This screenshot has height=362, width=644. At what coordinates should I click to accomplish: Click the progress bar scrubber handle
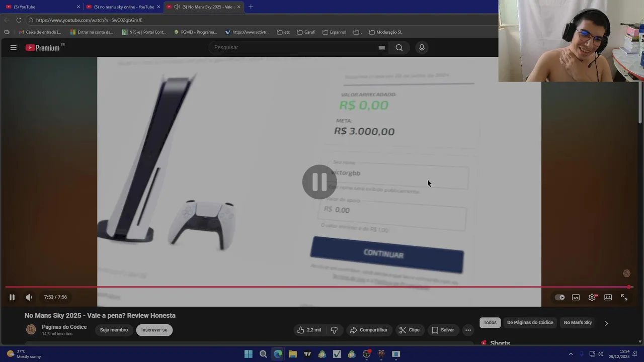point(629,287)
